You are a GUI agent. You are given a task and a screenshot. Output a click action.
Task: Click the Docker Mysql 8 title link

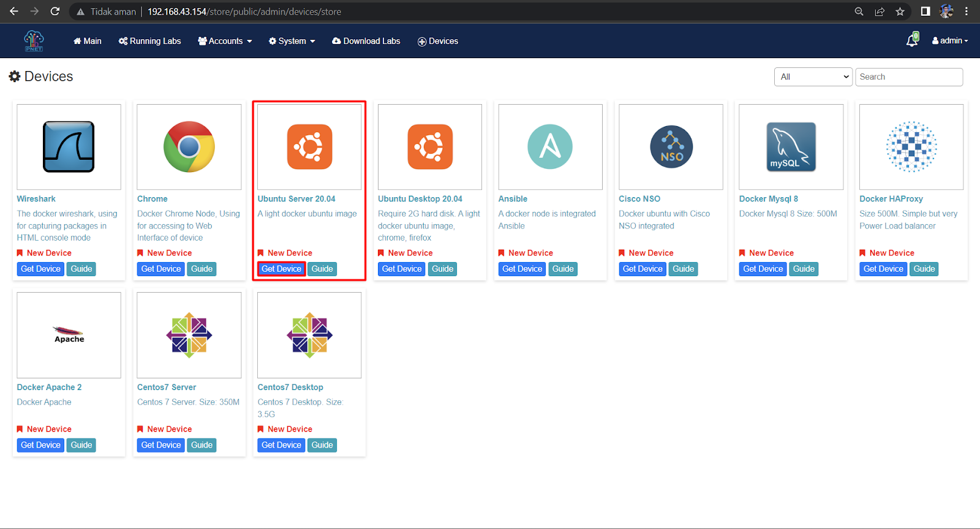[769, 199]
